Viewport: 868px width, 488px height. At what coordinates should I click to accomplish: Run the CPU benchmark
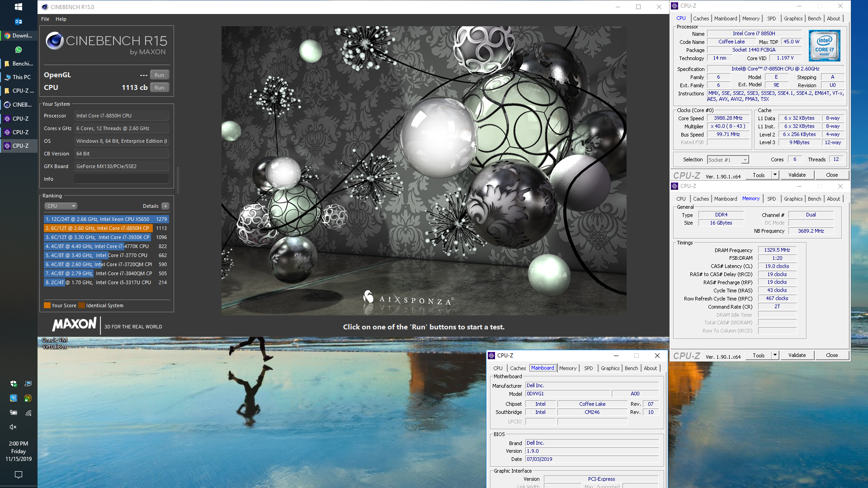pyautogui.click(x=159, y=88)
